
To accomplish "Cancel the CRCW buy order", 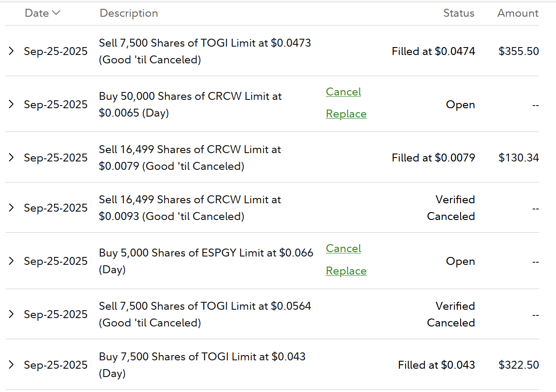I will pyautogui.click(x=343, y=92).
